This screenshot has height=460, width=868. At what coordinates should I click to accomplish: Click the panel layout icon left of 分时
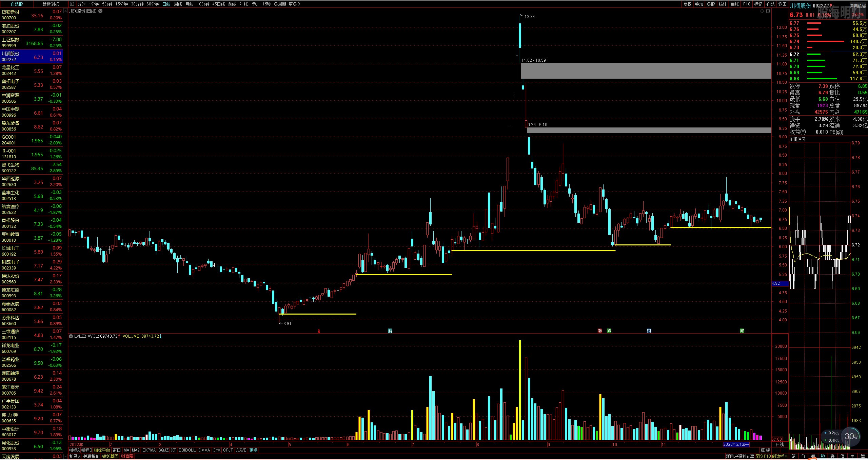pos(72,4)
